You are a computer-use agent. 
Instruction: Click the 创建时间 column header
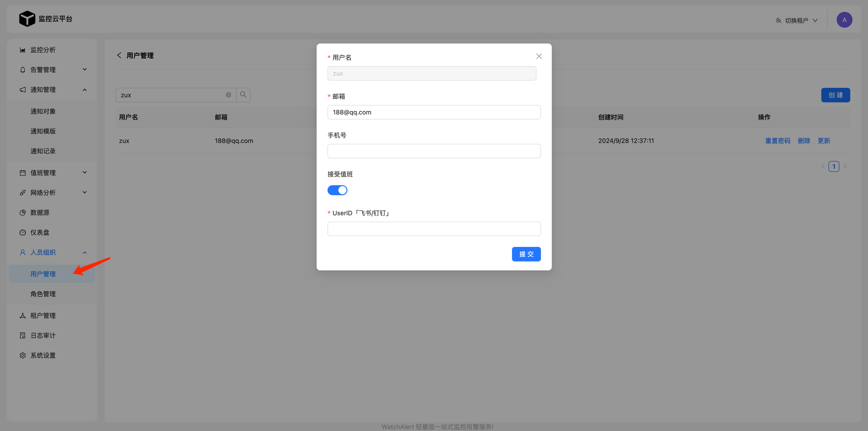tap(611, 117)
